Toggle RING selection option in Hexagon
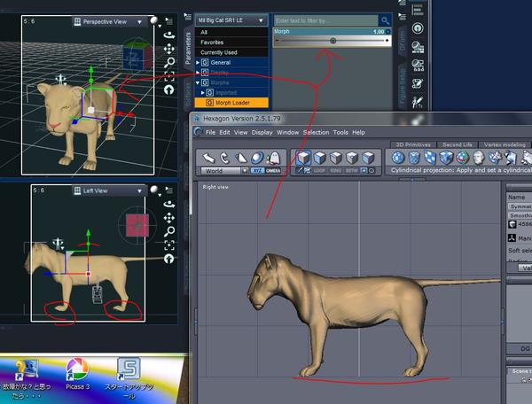 point(335,170)
